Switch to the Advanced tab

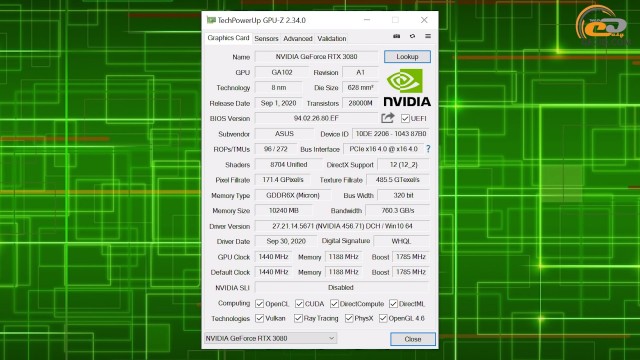(x=298, y=38)
